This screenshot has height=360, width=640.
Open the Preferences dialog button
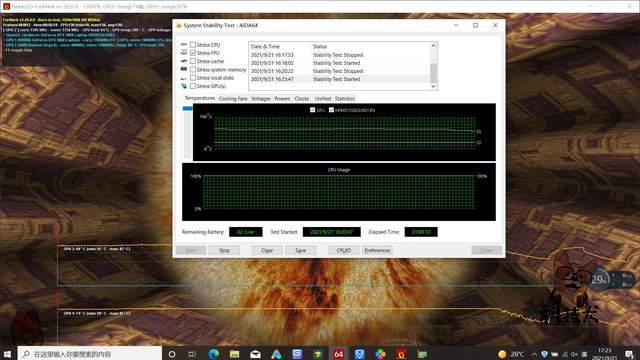click(377, 250)
